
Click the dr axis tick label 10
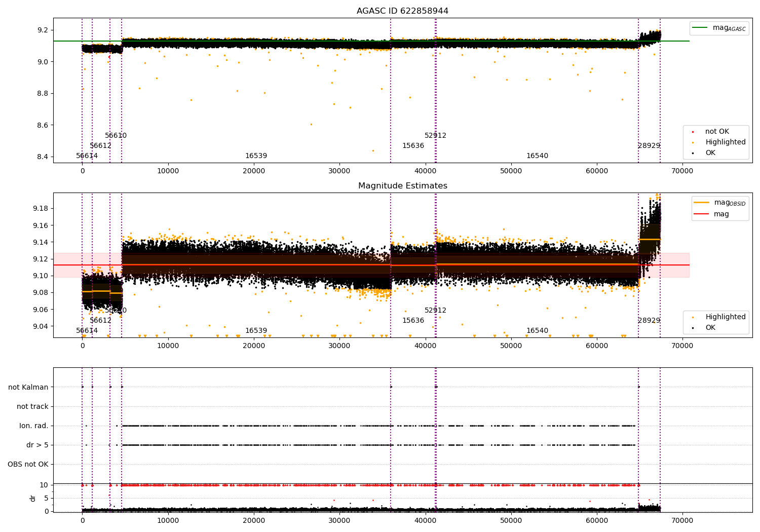coord(44,485)
